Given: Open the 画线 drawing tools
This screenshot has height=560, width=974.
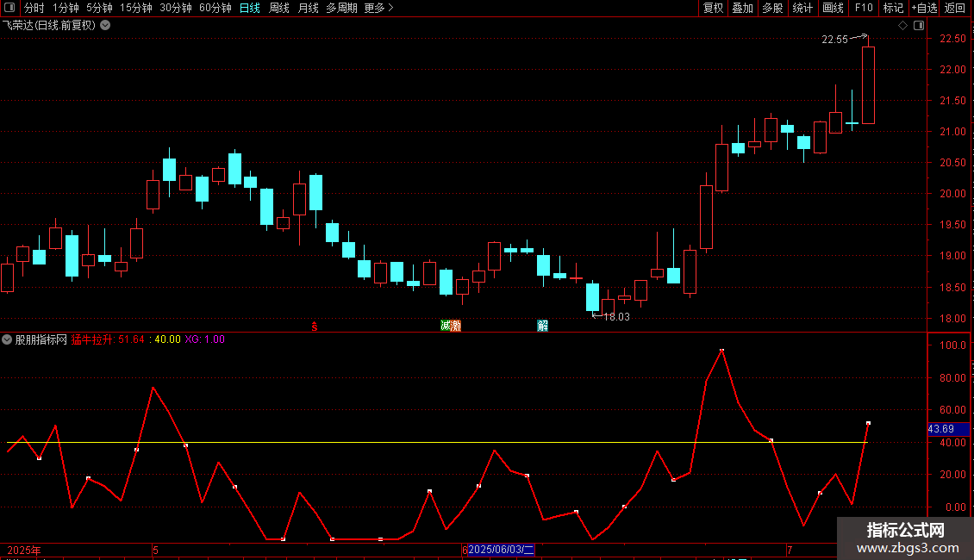Looking at the screenshot, I should point(833,8).
